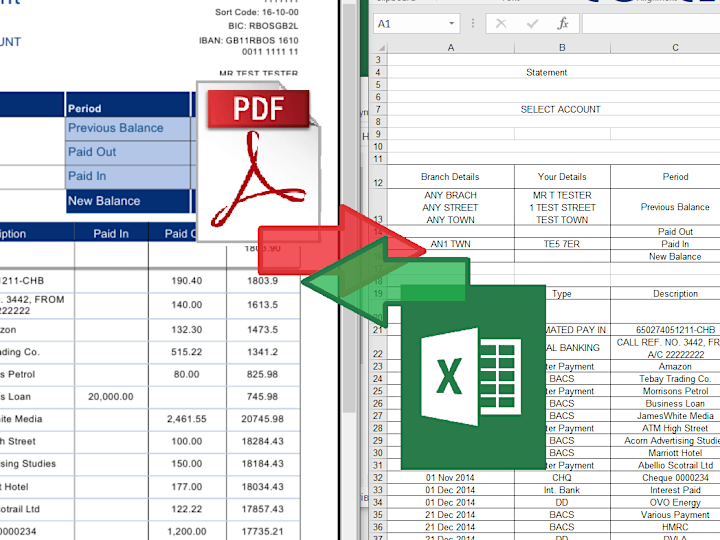Image resolution: width=720 pixels, height=540 pixels.
Task: Click the 20745.98 balance in PDF
Action: 263,419
